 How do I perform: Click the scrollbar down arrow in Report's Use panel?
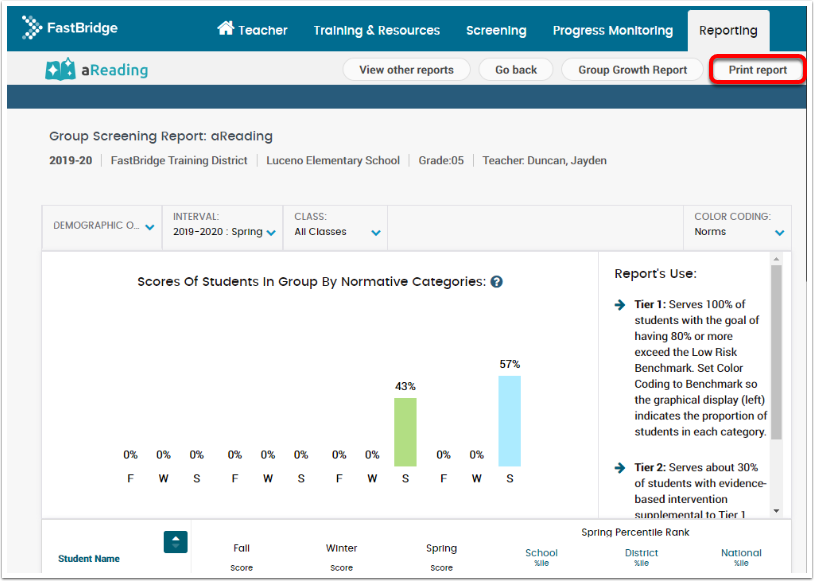tap(777, 511)
